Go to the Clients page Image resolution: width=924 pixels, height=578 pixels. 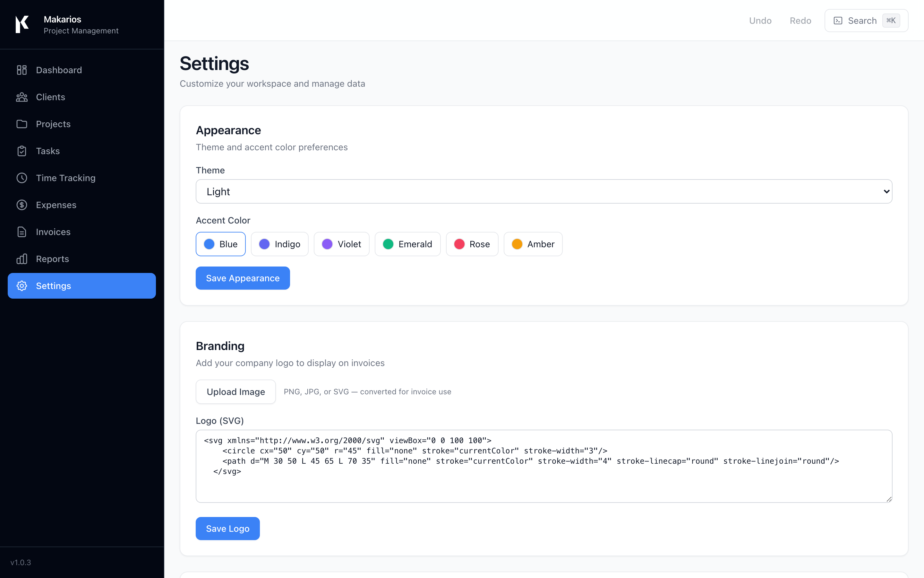click(82, 97)
